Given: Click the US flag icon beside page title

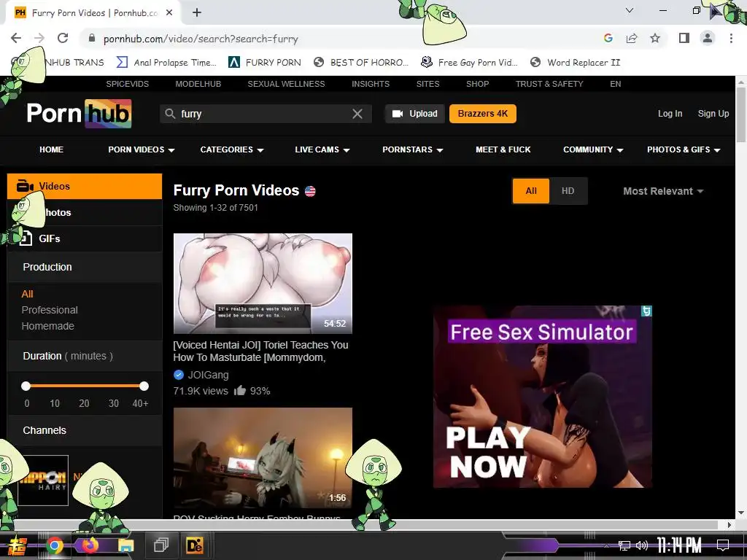Looking at the screenshot, I should coord(310,192).
